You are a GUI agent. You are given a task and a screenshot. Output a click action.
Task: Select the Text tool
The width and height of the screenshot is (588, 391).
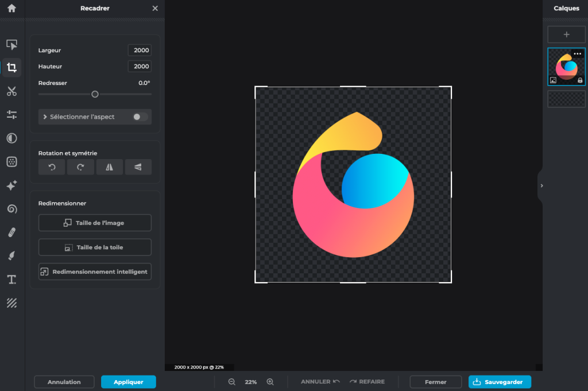(x=11, y=280)
